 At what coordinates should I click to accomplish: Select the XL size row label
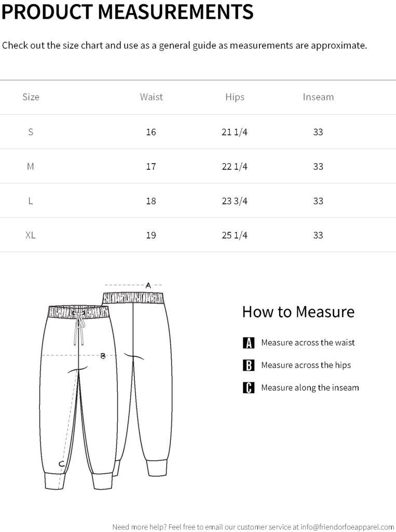pyautogui.click(x=31, y=235)
